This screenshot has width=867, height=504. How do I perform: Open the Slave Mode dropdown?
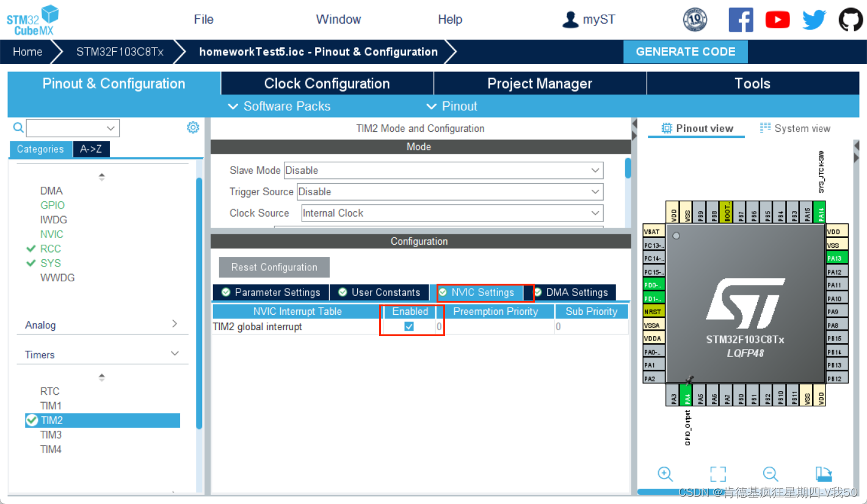444,170
